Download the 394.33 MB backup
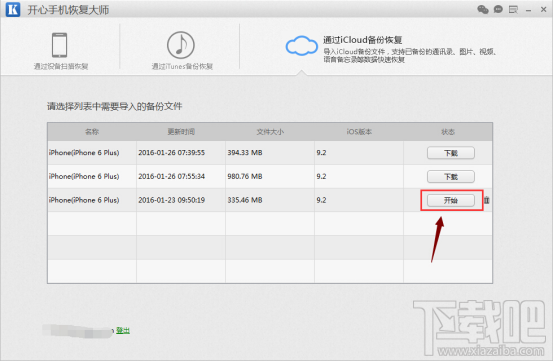The height and width of the screenshot is (361, 553). (x=451, y=153)
